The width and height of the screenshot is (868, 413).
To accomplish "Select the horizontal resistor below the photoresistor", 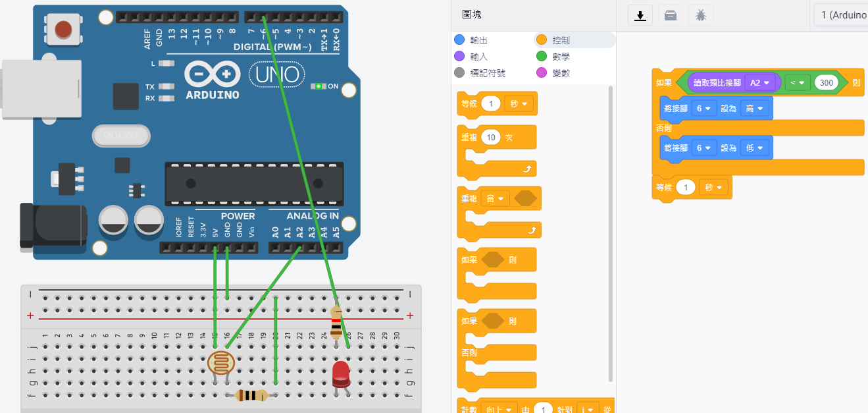I will click(x=250, y=395).
